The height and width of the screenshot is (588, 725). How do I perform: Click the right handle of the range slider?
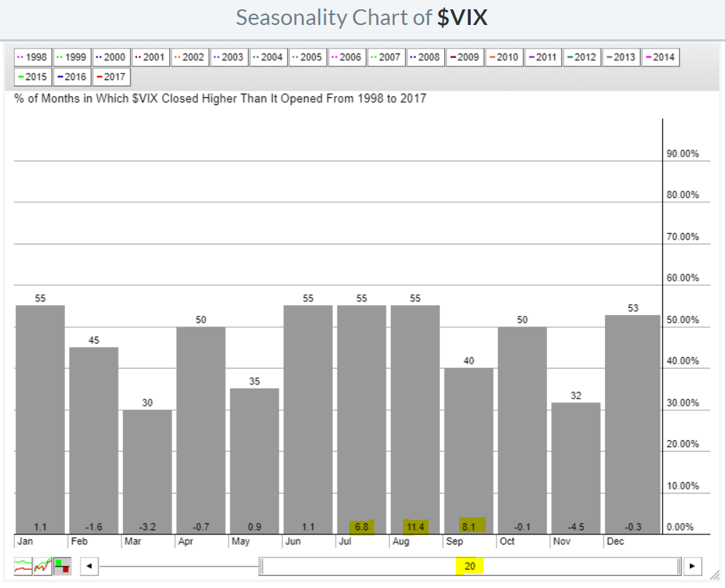[x=679, y=567]
